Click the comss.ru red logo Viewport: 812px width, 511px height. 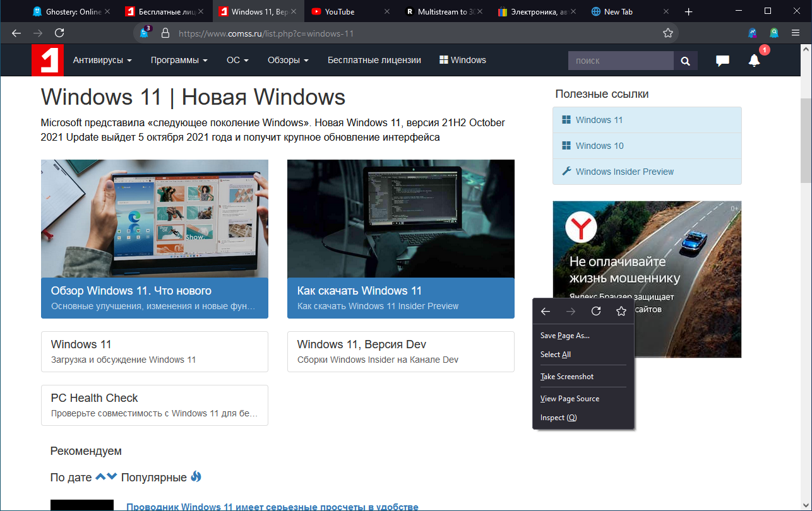(47, 61)
